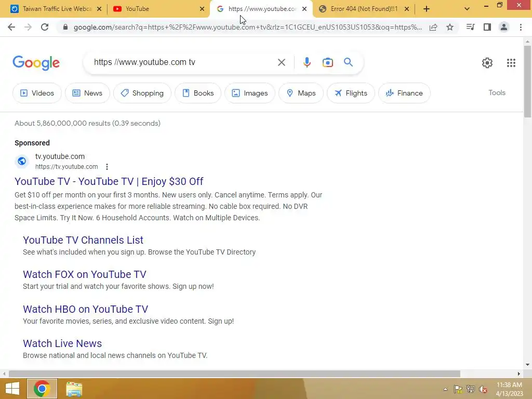The height and width of the screenshot is (399, 532).
Task: Open a new browser tab
Action: [x=427, y=9]
